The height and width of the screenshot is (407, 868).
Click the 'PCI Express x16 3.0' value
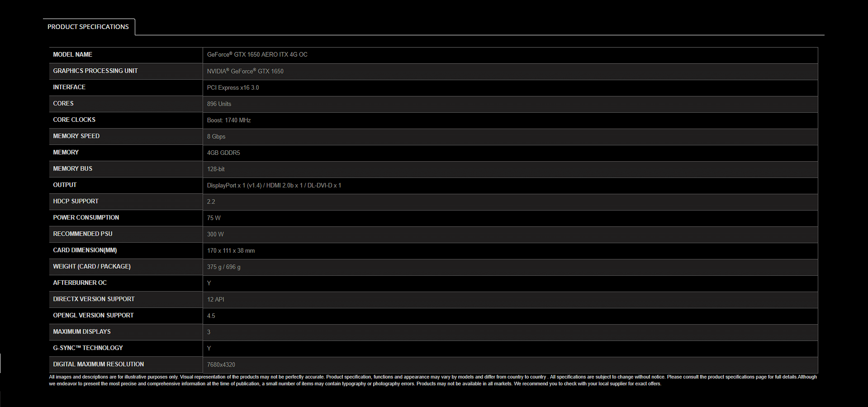click(x=233, y=87)
